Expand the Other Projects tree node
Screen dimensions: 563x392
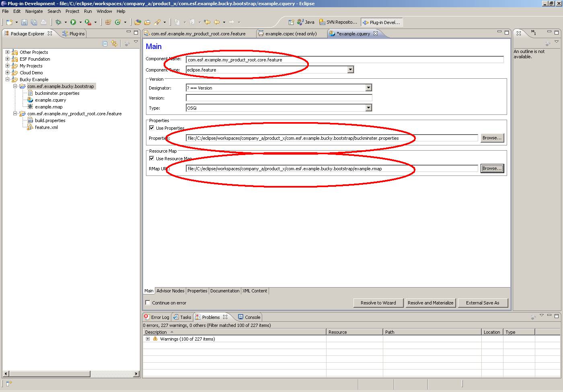(x=7, y=52)
